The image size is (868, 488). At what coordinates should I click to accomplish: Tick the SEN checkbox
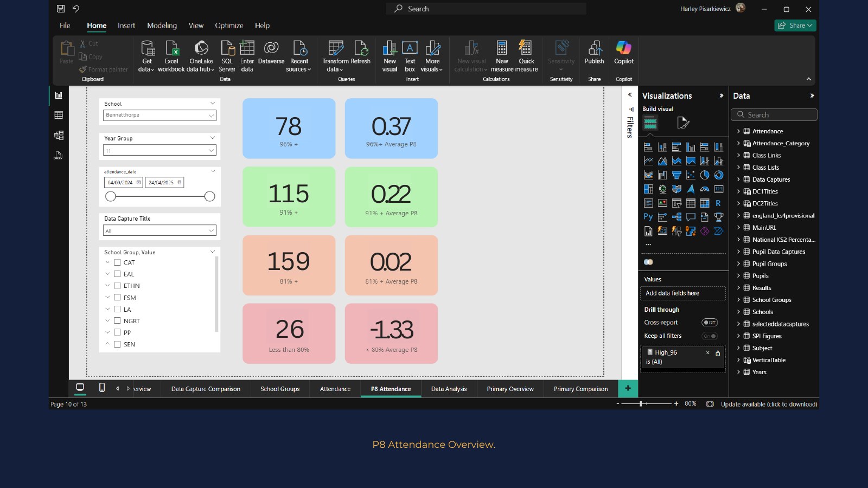pyautogui.click(x=117, y=344)
